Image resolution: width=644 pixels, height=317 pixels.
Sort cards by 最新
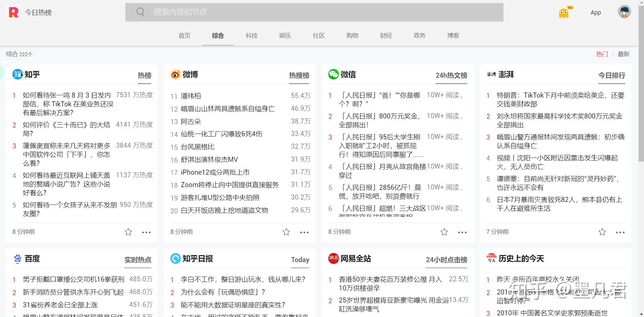click(623, 54)
